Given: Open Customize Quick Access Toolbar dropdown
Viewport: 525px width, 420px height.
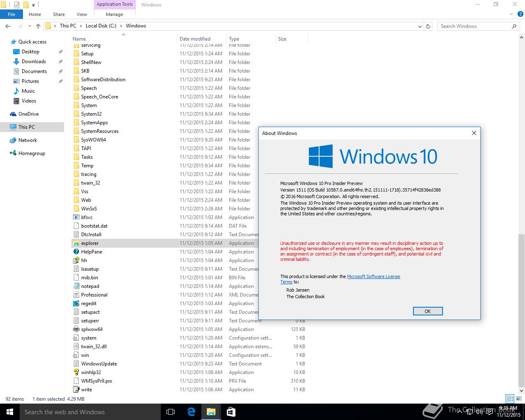Looking at the screenshot, I should click(x=33, y=5).
